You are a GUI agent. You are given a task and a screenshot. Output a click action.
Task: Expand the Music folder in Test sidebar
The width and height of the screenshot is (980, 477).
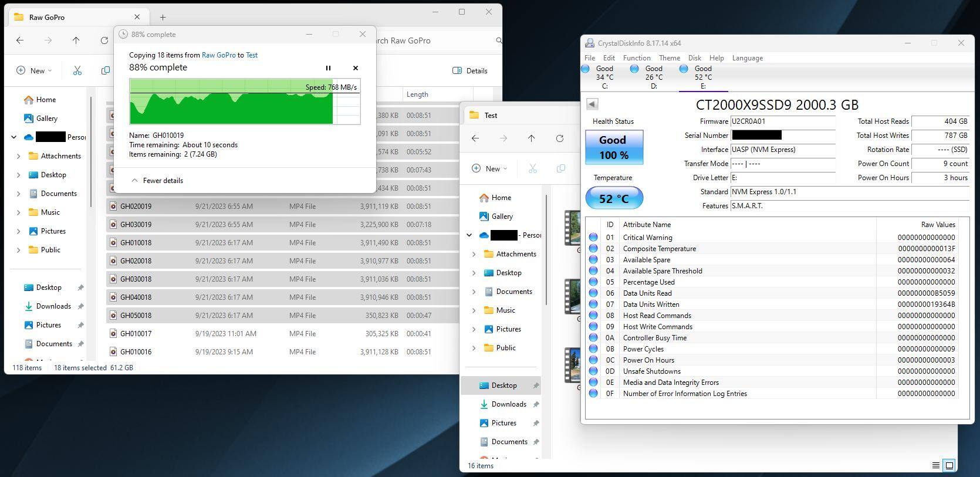[x=474, y=310]
